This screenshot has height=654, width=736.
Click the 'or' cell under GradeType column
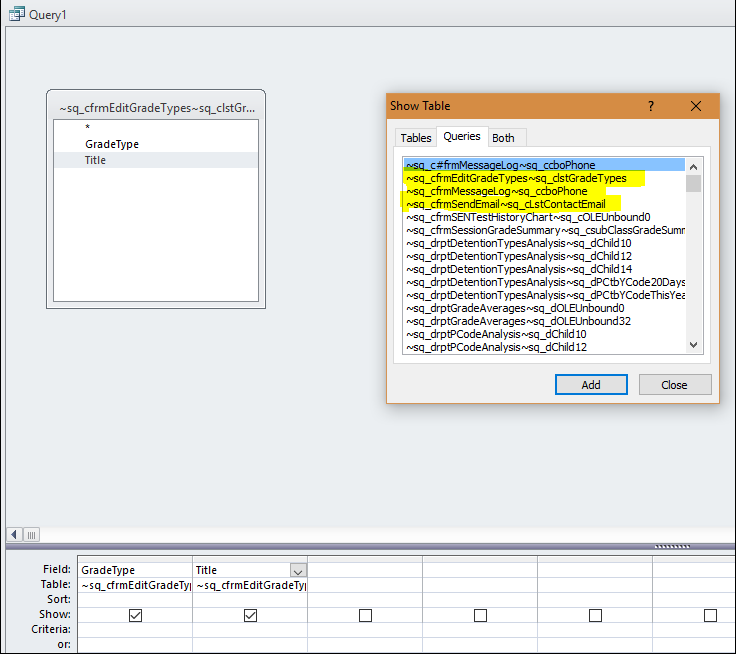(135, 645)
